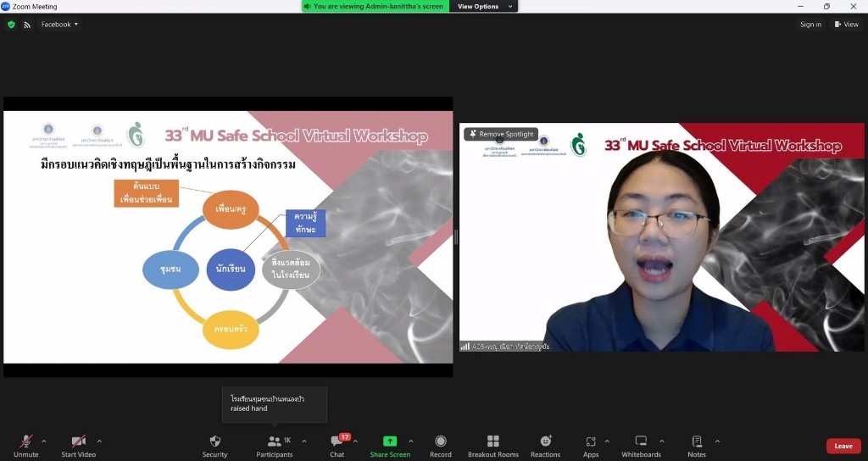868x461 pixels.
Task: Click the shared screen slide area
Action: [x=228, y=237]
